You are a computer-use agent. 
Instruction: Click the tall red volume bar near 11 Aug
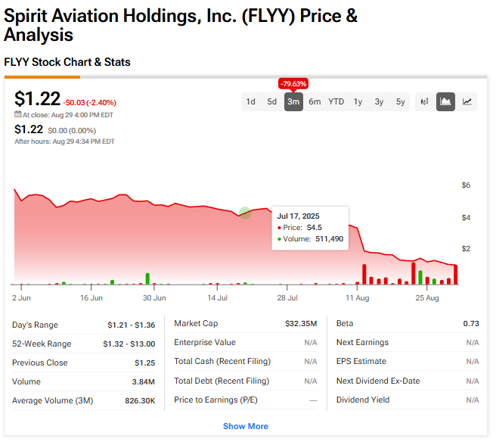(x=364, y=274)
